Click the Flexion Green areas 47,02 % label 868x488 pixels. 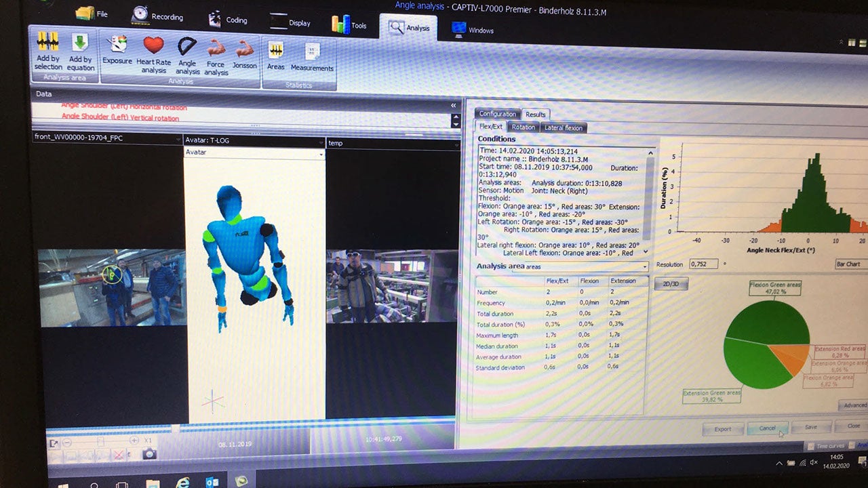click(775, 289)
